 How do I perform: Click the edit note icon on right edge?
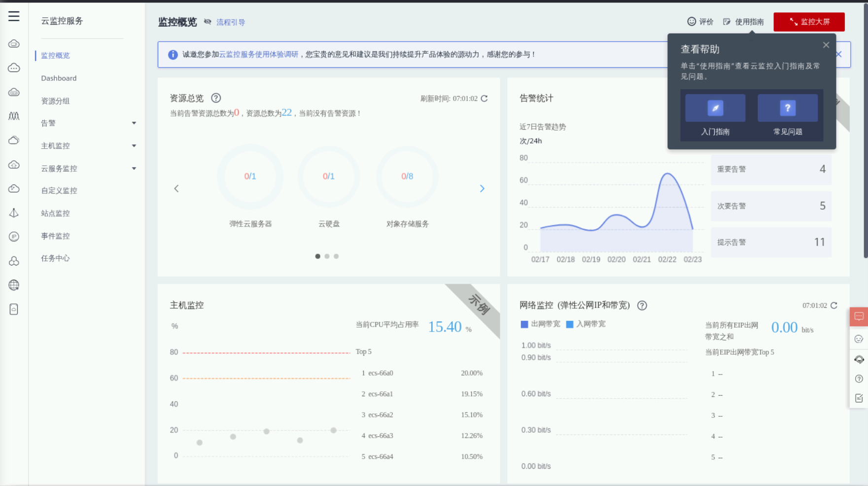(x=859, y=398)
